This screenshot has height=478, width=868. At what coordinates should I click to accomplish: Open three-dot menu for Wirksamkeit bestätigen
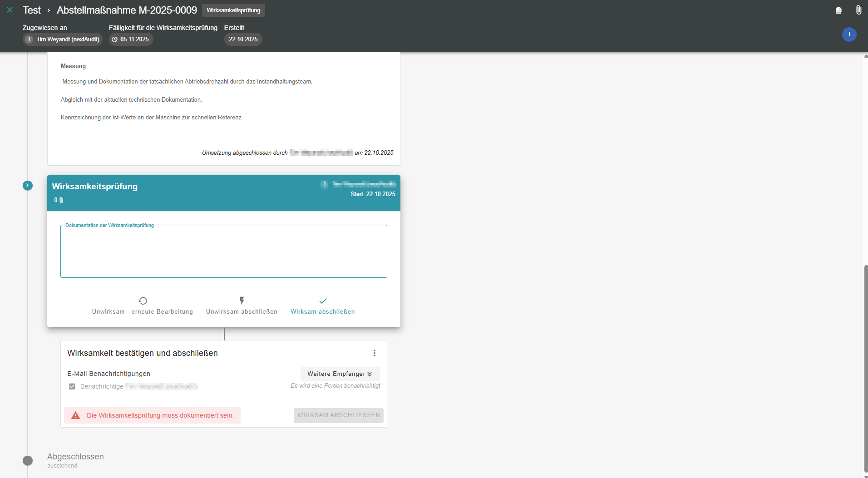tap(375, 353)
